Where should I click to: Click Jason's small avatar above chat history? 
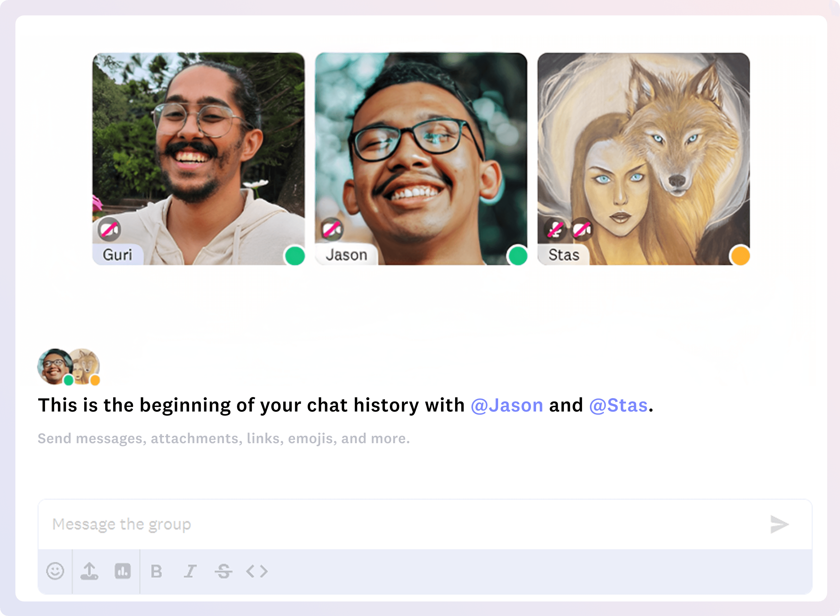[54, 366]
